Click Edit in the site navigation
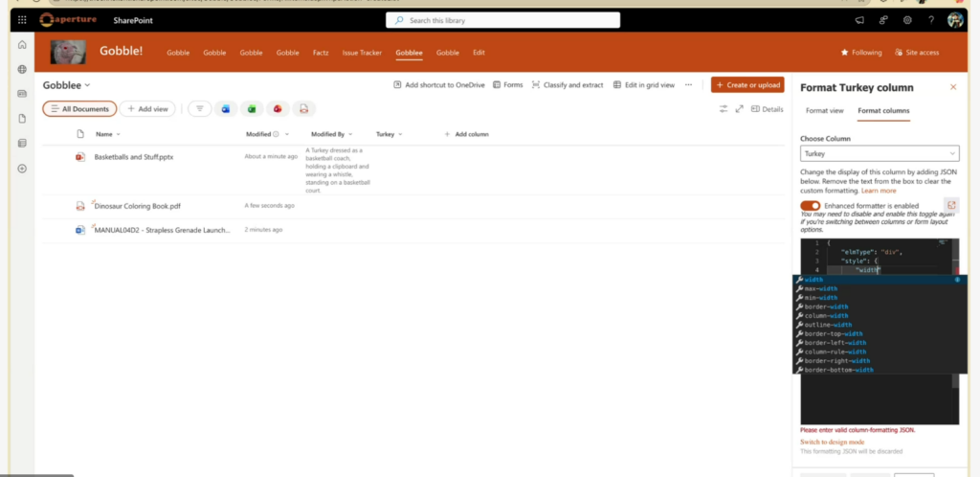980x477 pixels. tap(479, 53)
